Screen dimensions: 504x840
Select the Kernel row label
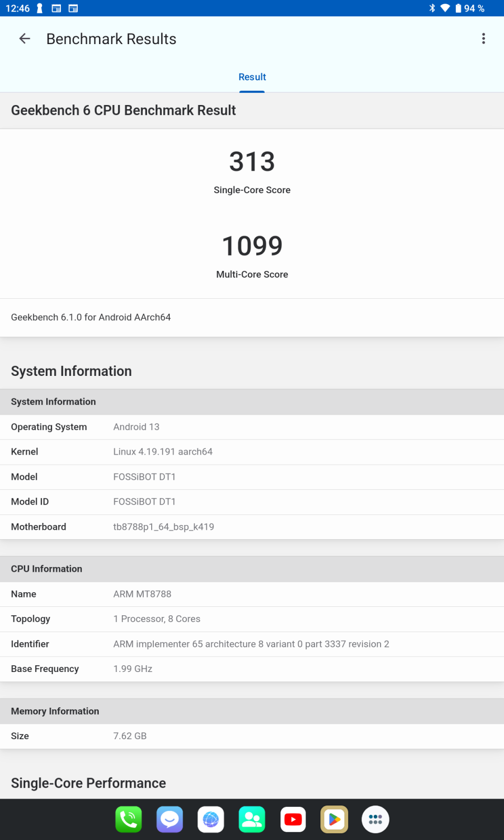click(25, 451)
